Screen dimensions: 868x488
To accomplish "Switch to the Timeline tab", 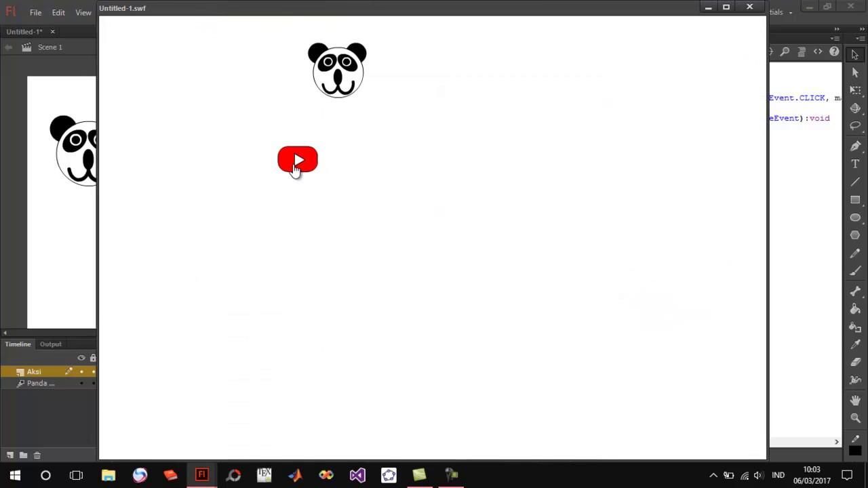I will click(18, 344).
